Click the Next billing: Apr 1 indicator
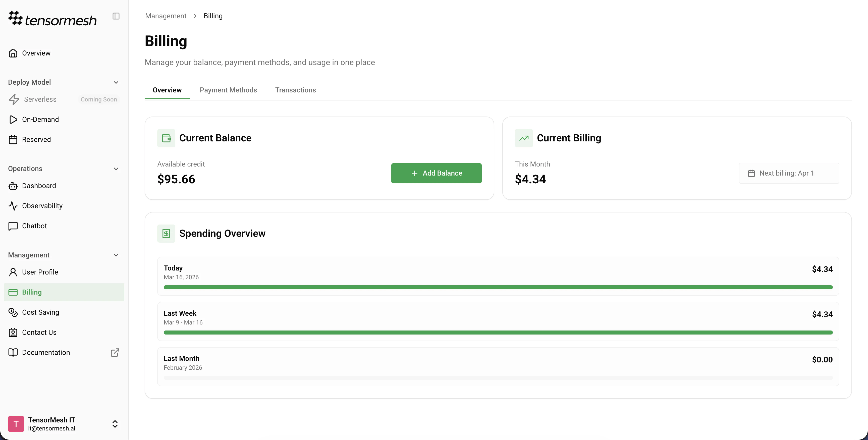Image resolution: width=868 pixels, height=440 pixels. coord(789,173)
